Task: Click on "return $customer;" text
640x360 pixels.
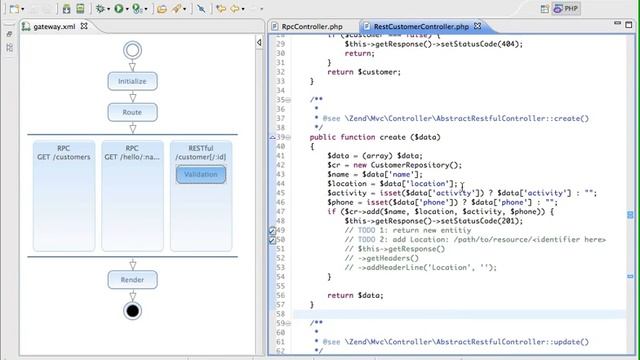Action: click(x=364, y=72)
